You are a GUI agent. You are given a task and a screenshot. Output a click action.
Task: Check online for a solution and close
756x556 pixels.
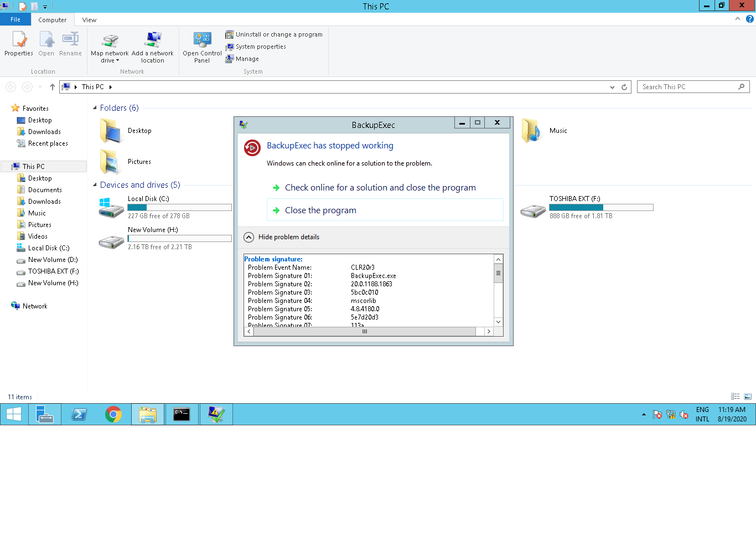pos(380,188)
